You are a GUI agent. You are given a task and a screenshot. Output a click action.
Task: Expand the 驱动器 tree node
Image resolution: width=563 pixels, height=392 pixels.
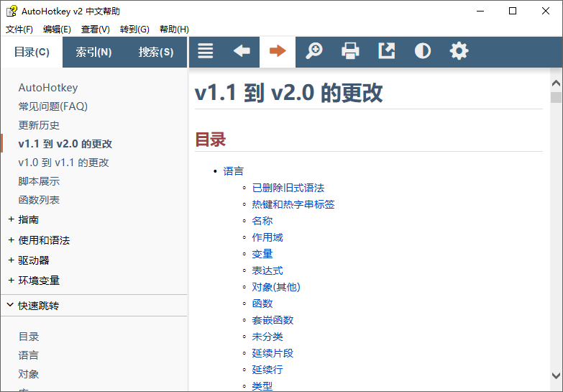11,260
